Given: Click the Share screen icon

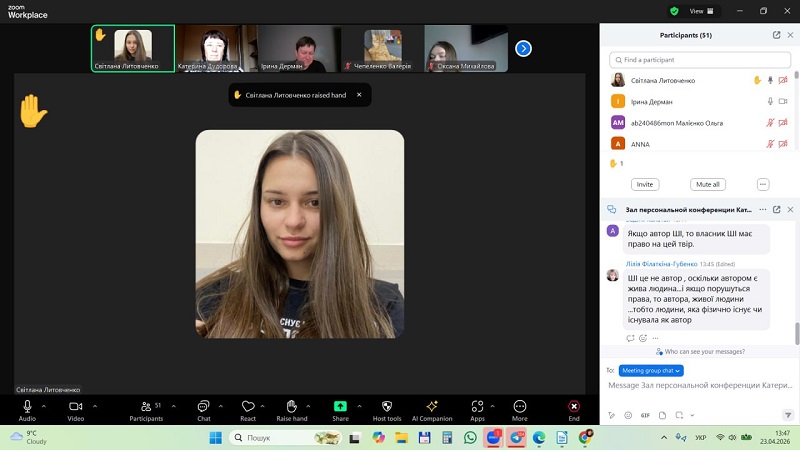Looking at the screenshot, I should coord(340,407).
